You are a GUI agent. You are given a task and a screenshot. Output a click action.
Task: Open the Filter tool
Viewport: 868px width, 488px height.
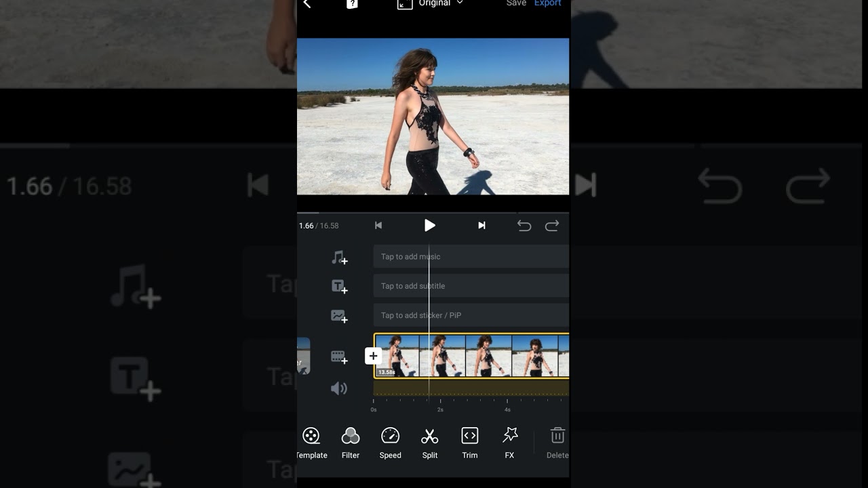point(351,443)
